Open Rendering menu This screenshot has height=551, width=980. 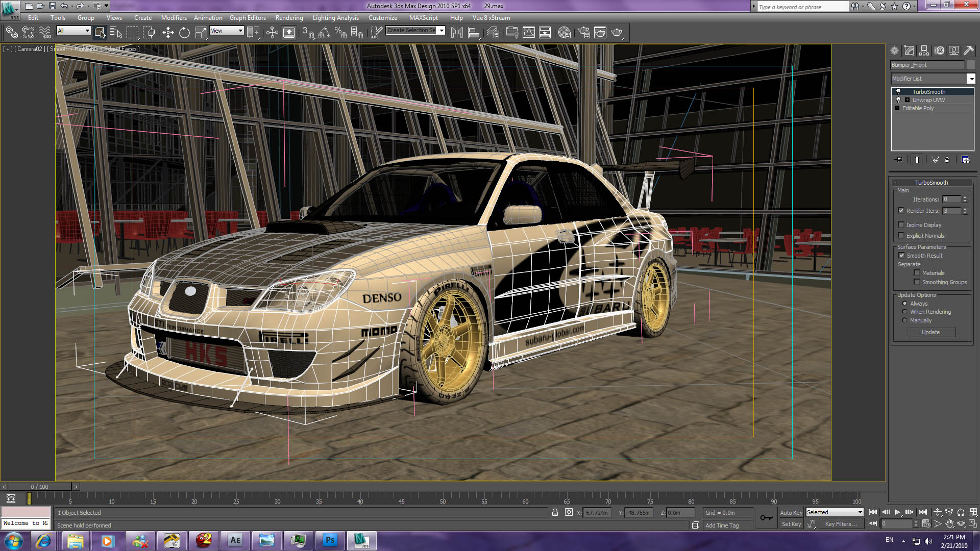point(289,18)
